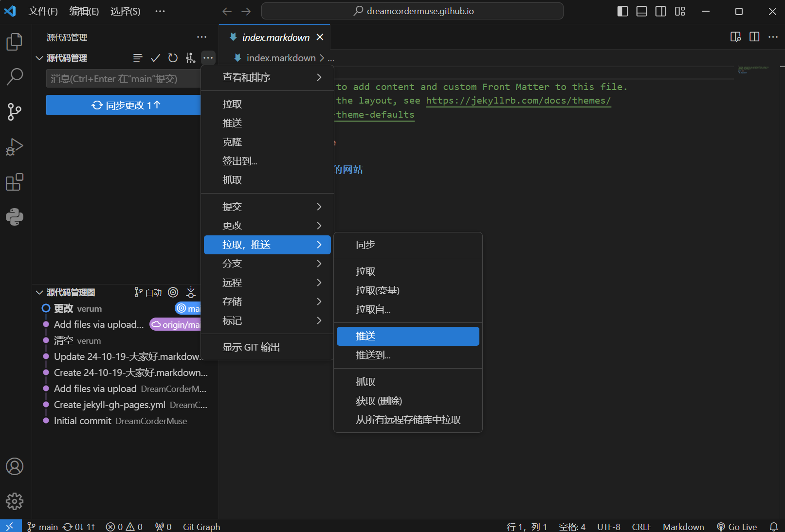Screen dimensions: 785x532
Task: Expand the View and Sort submenu
Action: coord(267,77)
